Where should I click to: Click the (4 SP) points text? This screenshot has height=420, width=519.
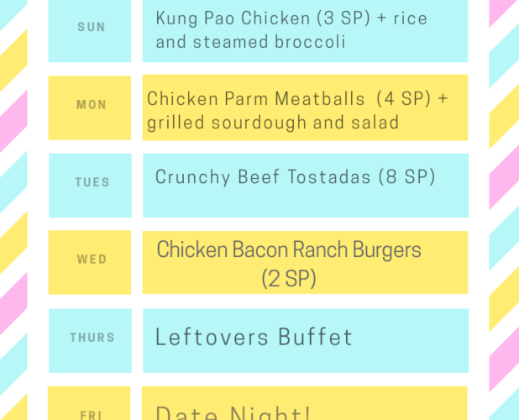pos(404,98)
